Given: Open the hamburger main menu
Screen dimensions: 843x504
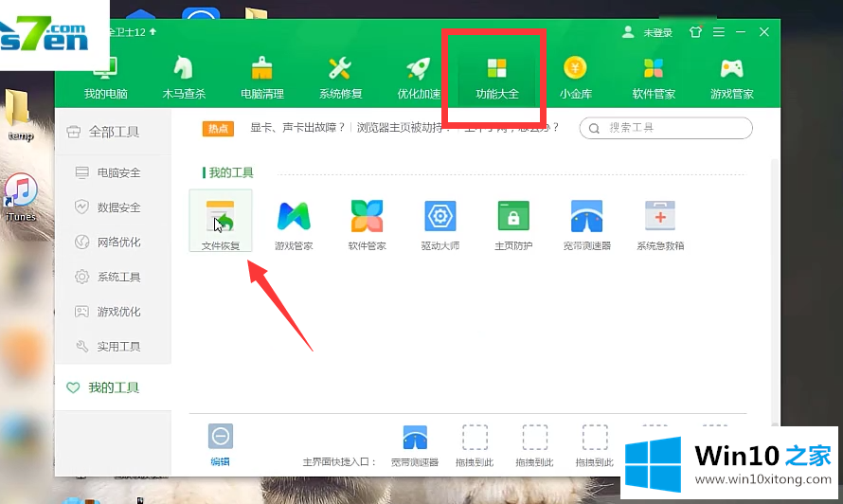Looking at the screenshot, I should (x=719, y=31).
